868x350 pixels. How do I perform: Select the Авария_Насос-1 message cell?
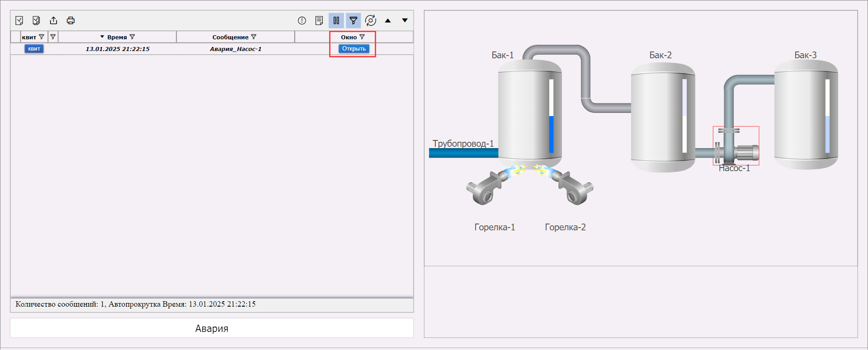(x=236, y=49)
